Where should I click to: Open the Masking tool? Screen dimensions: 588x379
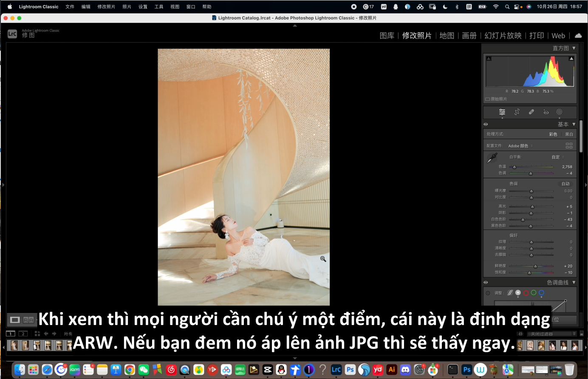pos(559,112)
